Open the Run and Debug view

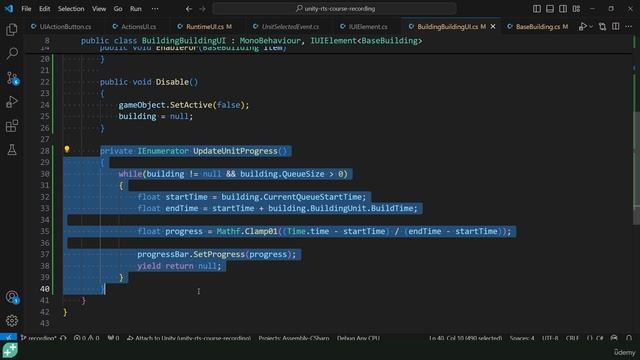pyautogui.click(x=12, y=102)
